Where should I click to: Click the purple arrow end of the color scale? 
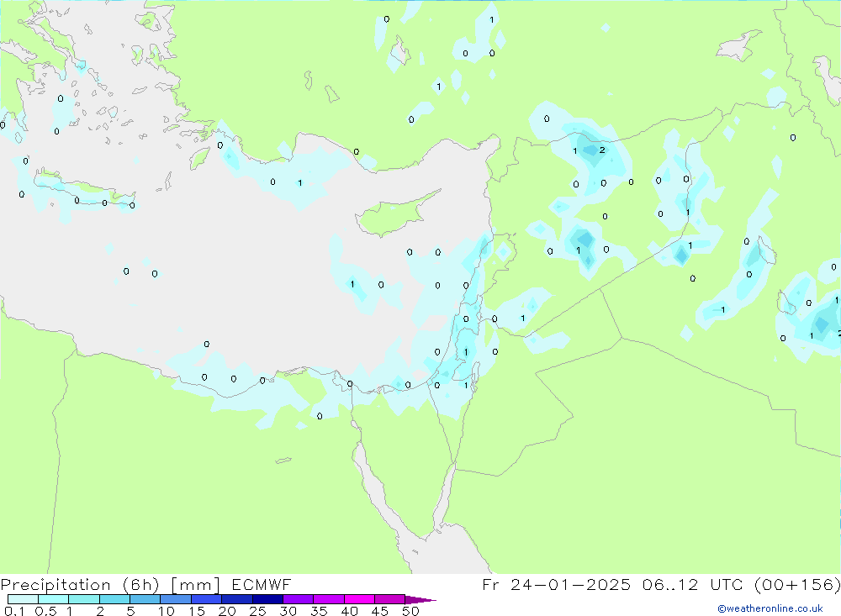420,599
